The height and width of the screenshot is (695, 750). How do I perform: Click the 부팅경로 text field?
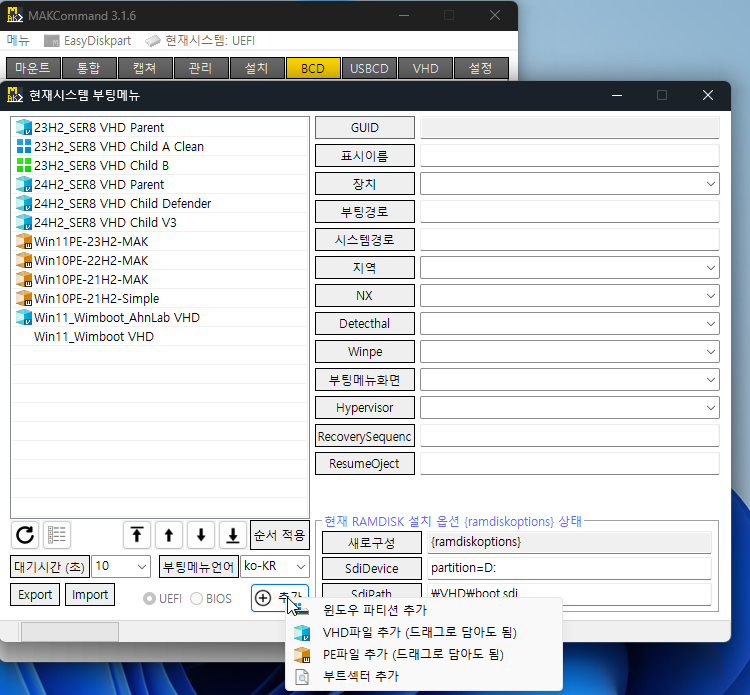[x=570, y=212]
